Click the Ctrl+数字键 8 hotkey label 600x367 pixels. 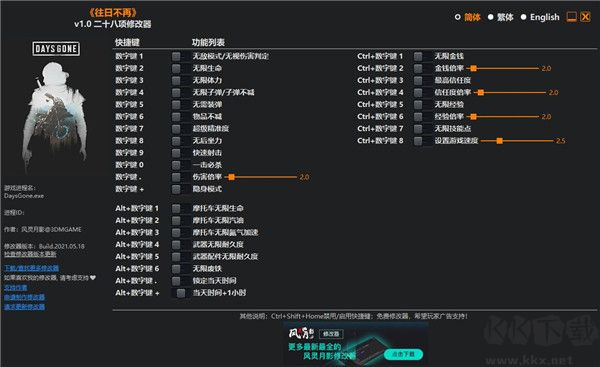[x=380, y=141]
